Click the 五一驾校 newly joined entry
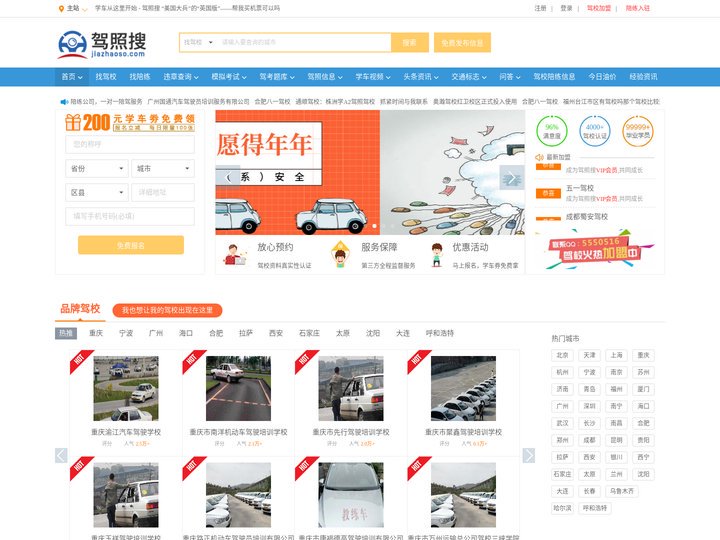Screen dimensions: 720x540 pos(595,193)
